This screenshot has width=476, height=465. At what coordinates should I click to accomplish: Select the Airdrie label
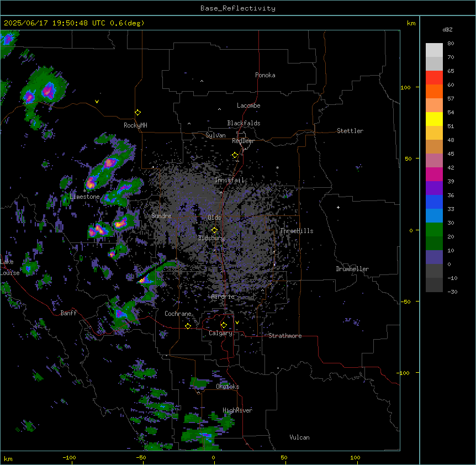click(x=223, y=297)
